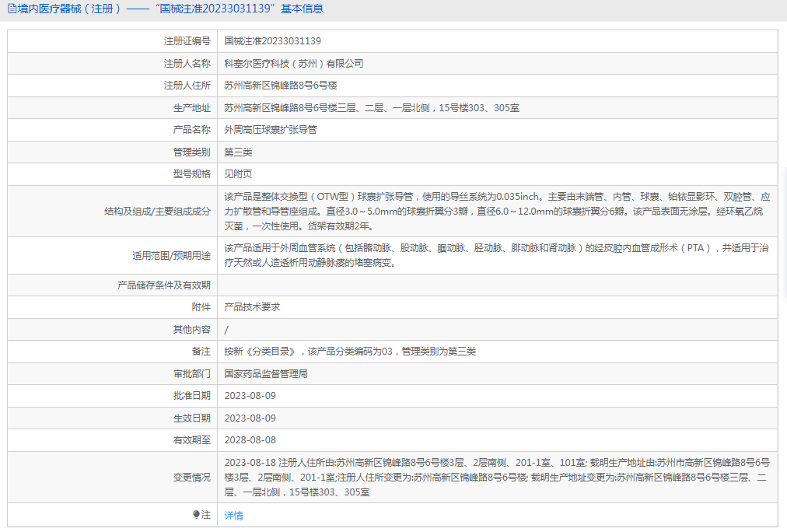This screenshot has width=787, height=532.
Task: Click the 备注 remark text about 分类目录
Action: point(350,352)
